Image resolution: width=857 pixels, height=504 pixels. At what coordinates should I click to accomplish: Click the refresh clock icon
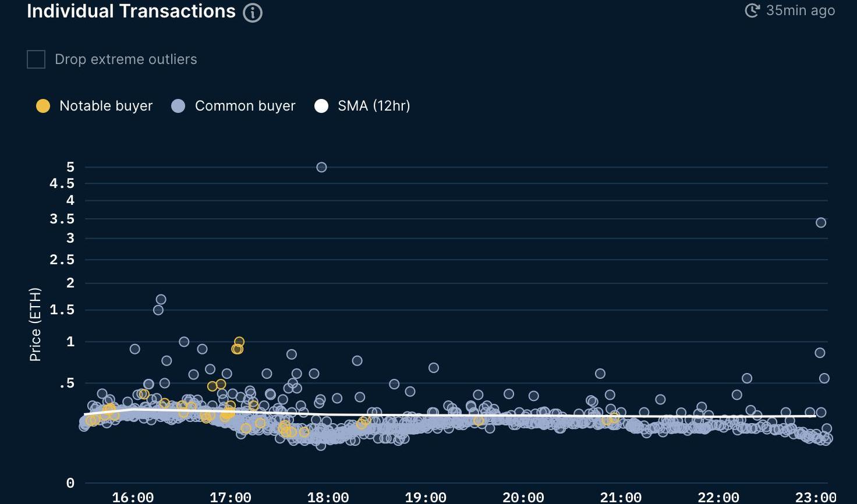click(x=752, y=10)
